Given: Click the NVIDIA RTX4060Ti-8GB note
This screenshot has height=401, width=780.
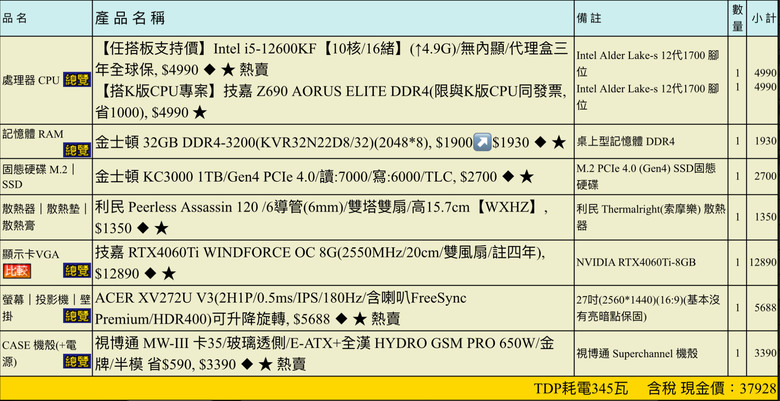Looking at the screenshot, I should click(636, 262).
